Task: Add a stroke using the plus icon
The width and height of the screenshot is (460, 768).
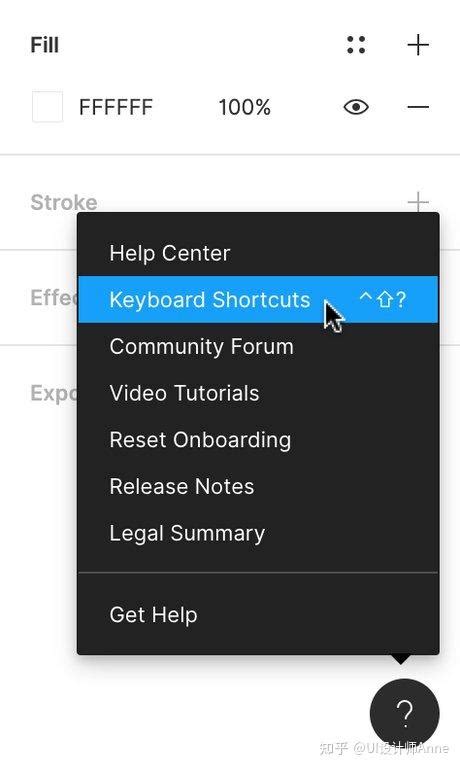Action: coord(418,202)
